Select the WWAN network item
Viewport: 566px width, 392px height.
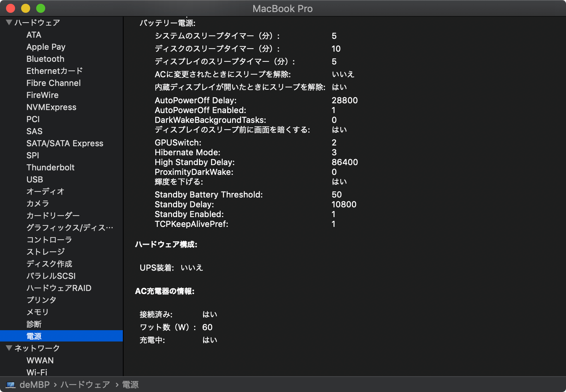coord(40,360)
